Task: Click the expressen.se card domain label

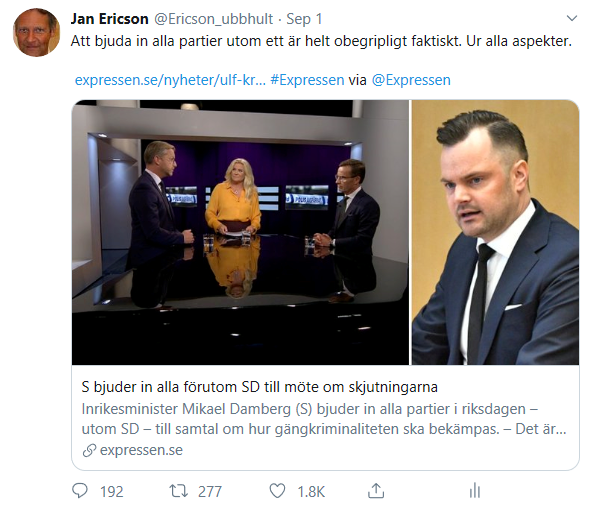Action: (x=141, y=450)
